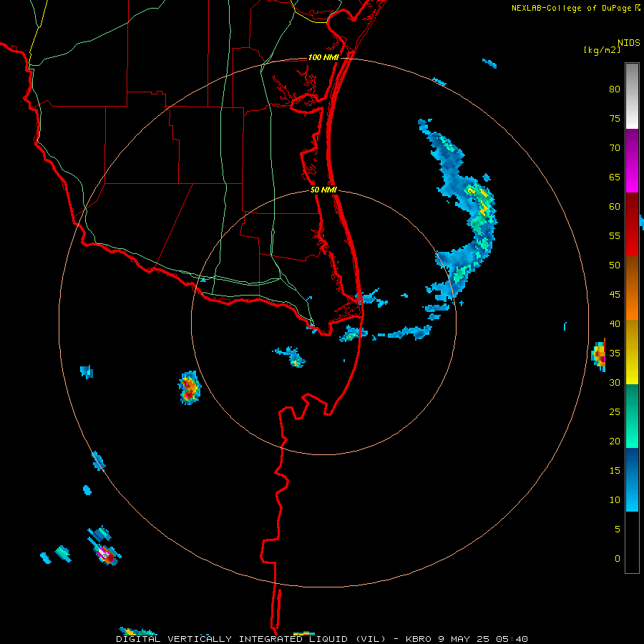Click the NIDS label

629,43
